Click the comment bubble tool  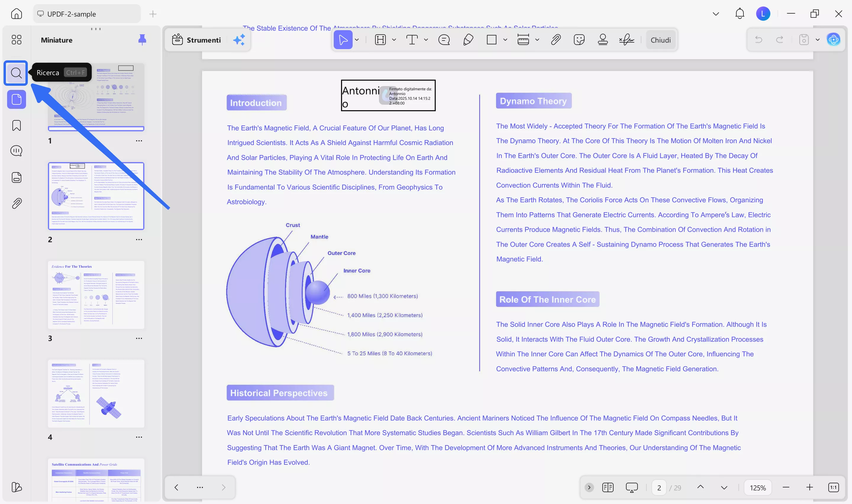pos(444,40)
